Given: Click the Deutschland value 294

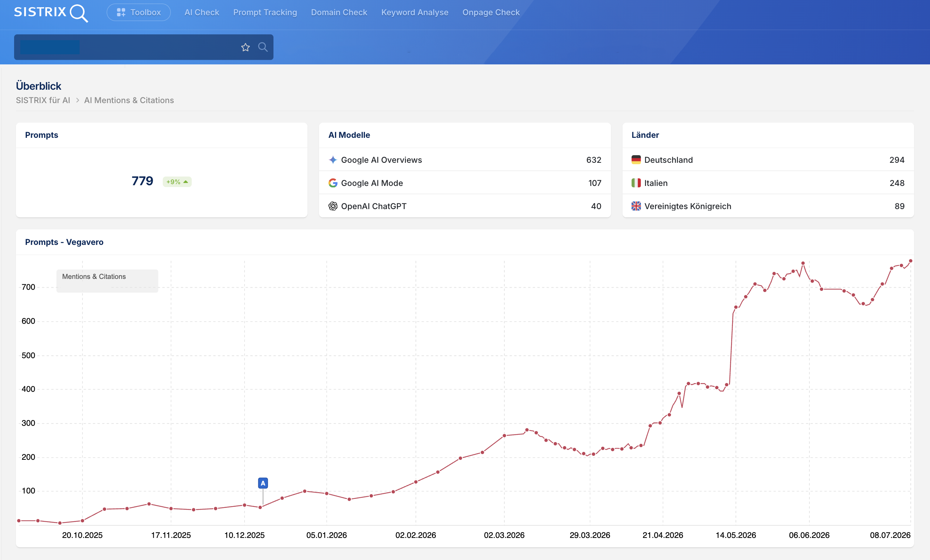Looking at the screenshot, I should pyautogui.click(x=897, y=160).
